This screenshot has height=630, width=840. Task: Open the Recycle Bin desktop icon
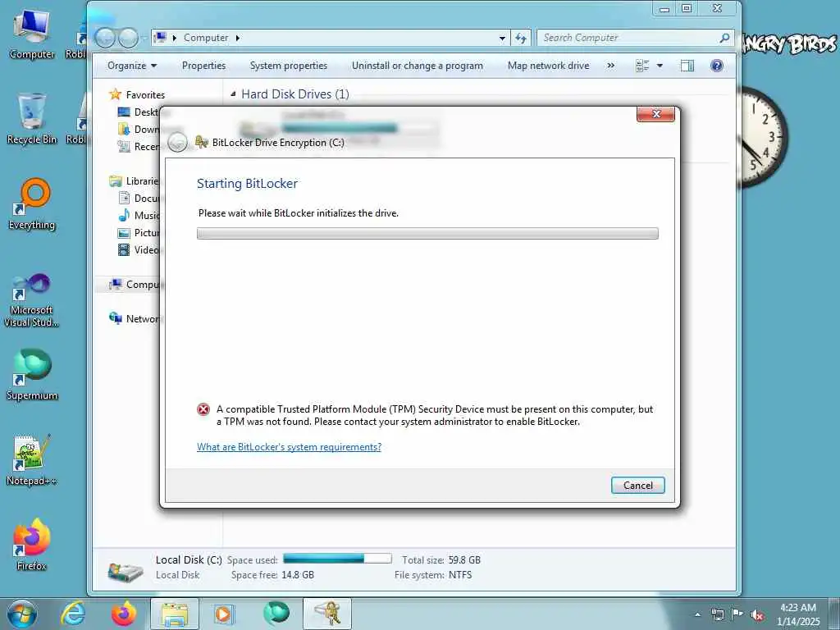coord(32,118)
